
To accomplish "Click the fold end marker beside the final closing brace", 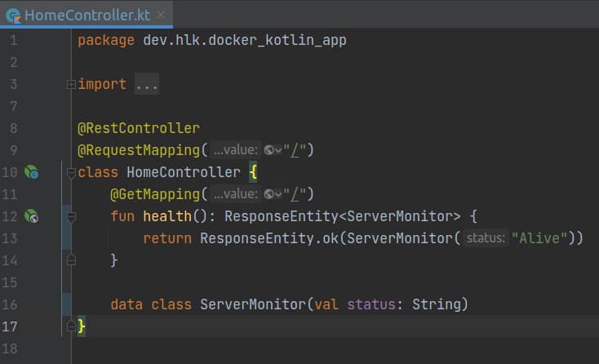I will tap(71, 326).
